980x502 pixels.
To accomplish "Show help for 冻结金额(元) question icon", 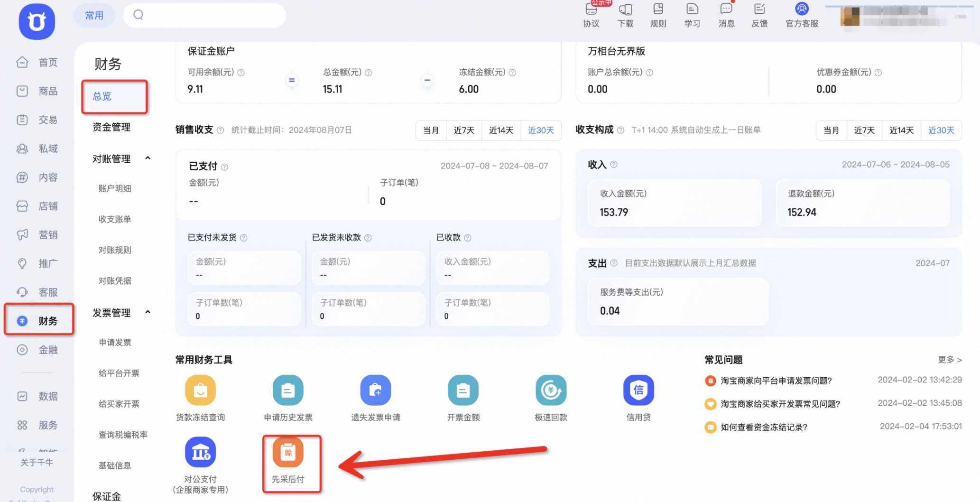I will coord(512,73).
